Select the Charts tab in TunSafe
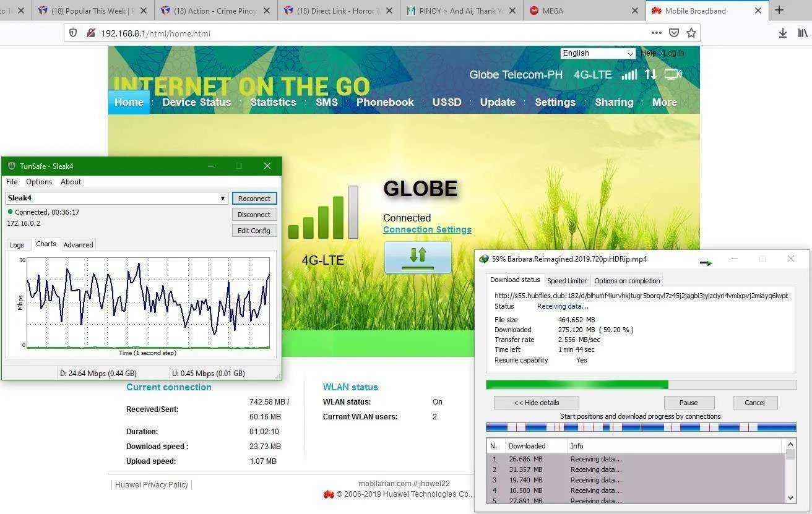This screenshot has height=514, width=812. tap(46, 244)
